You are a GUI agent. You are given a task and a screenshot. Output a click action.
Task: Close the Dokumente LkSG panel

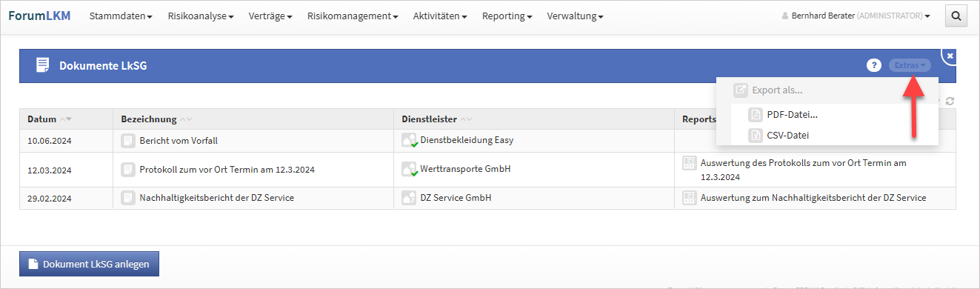coord(950,56)
